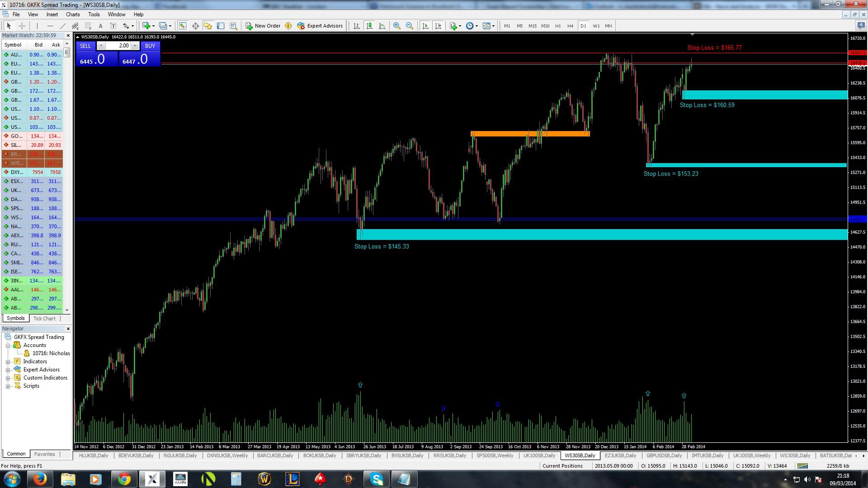Toggle chart auto scroll button
The width and height of the screenshot is (868, 488).
[425, 26]
